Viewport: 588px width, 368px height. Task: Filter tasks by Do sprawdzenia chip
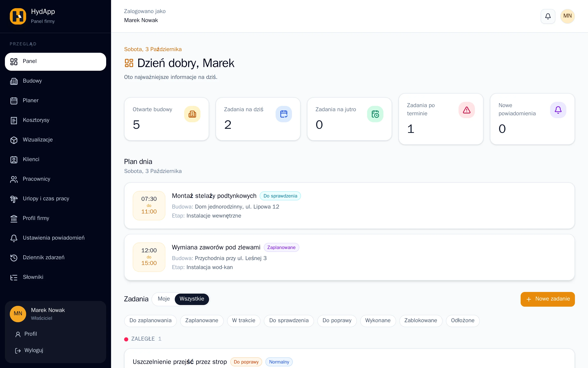[289, 321]
